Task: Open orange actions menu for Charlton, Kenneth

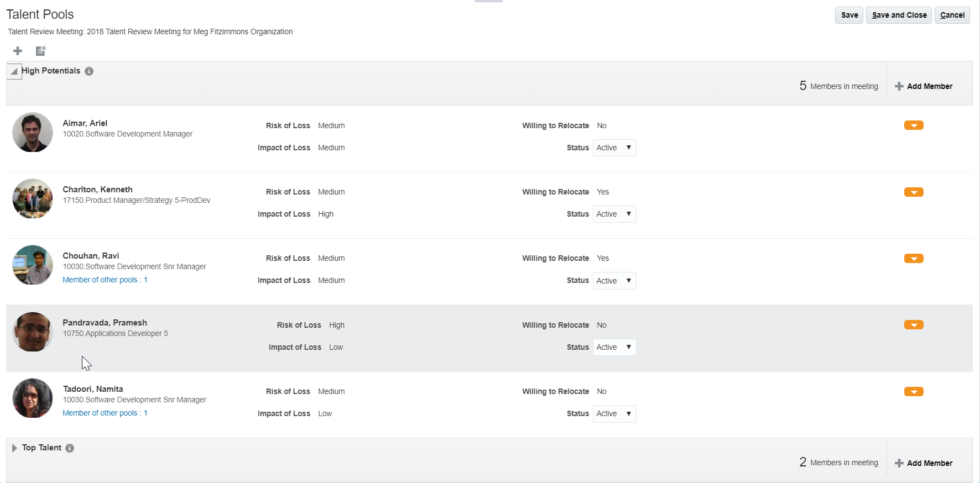Action: tap(914, 192)
